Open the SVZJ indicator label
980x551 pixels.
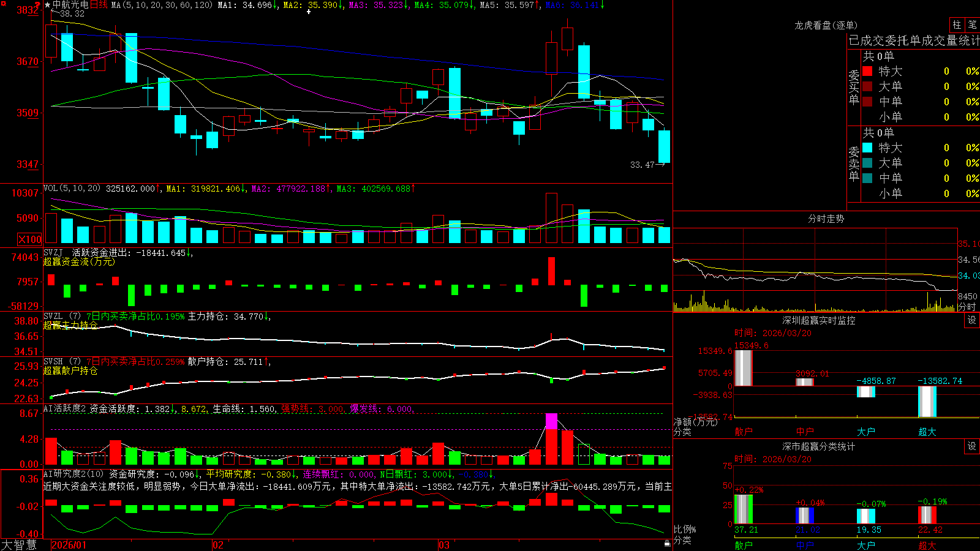[53, 252]
